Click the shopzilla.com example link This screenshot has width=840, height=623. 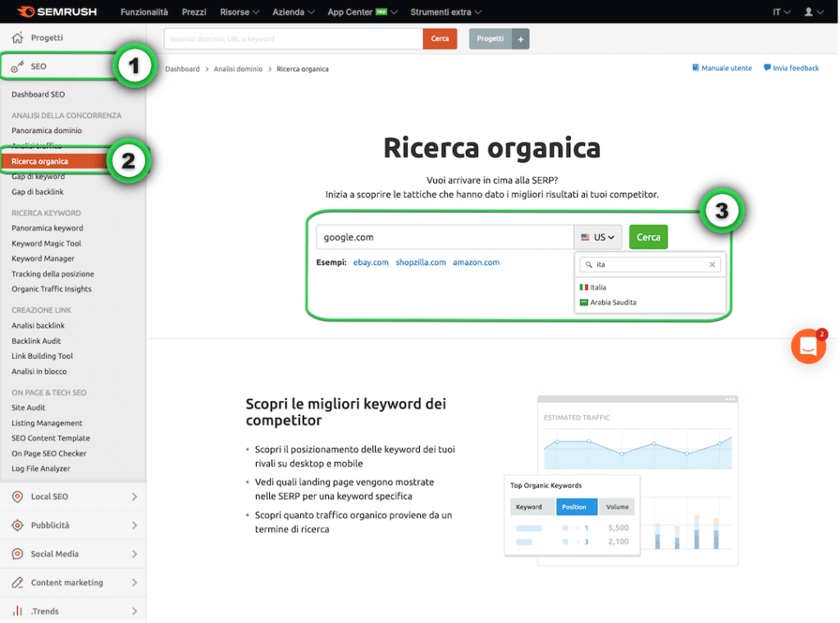[x=421, y=262]
